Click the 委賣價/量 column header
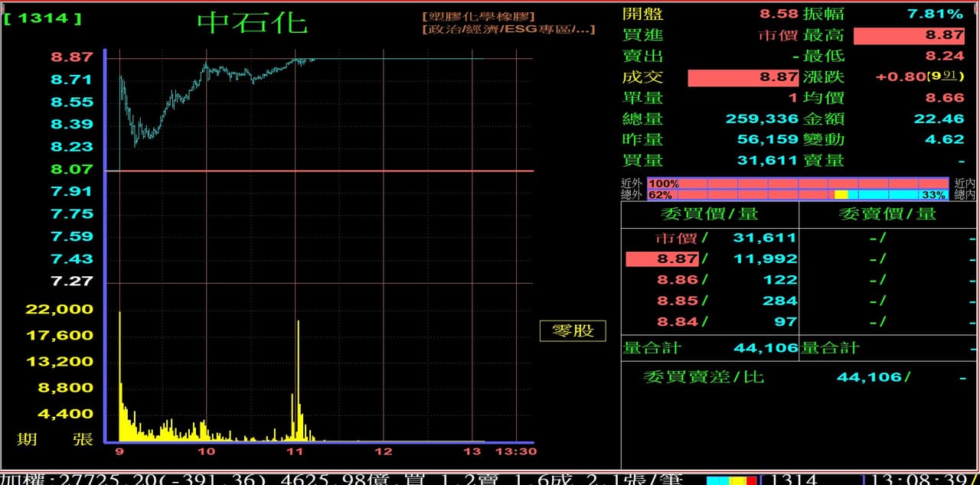Image resolution: width=980 pixels, height=485 pixels. click(x=888, y=214)
